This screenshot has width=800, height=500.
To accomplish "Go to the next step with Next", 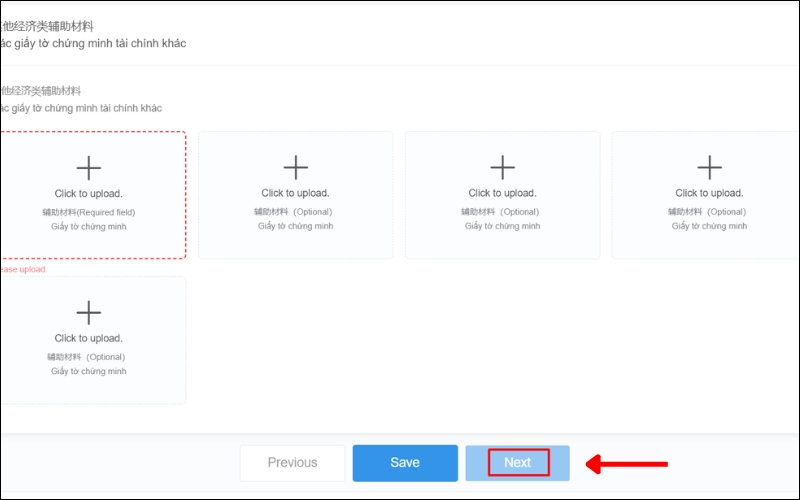I will point(517,463).
